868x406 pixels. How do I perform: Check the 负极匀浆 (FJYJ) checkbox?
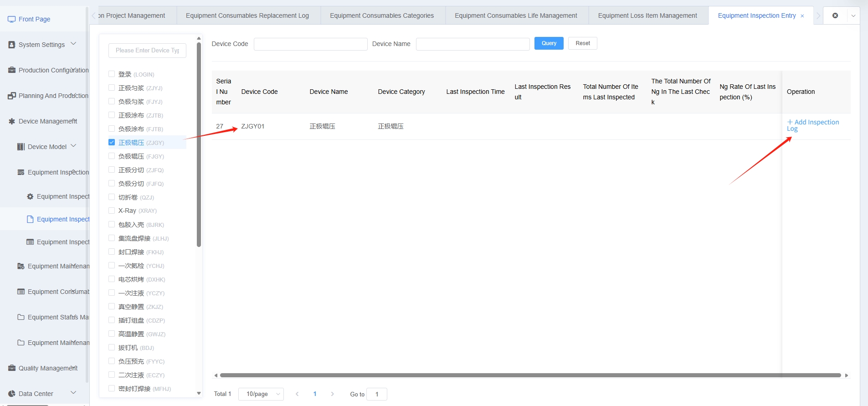112,101
